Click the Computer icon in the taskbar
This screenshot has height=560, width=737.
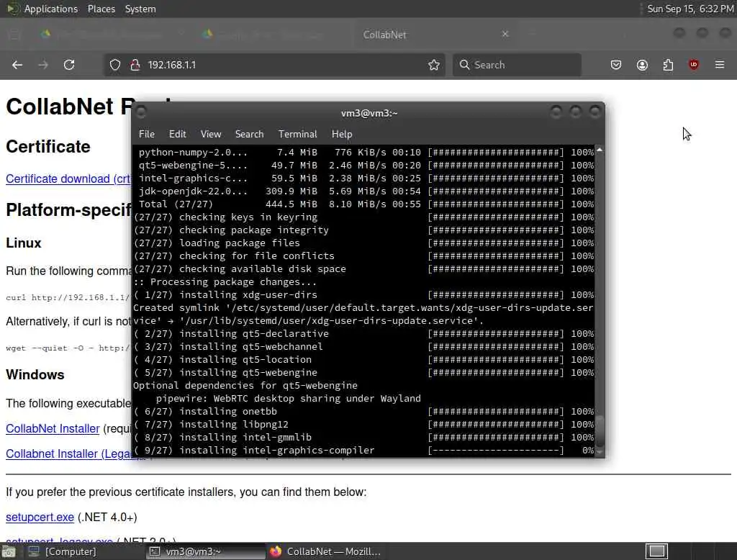pos(34,551)
